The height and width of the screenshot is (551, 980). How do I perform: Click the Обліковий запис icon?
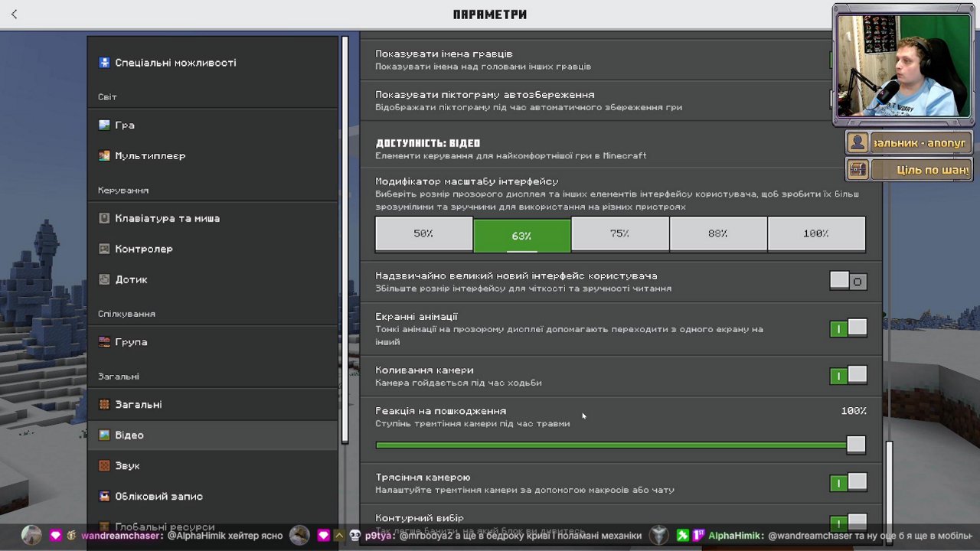(x=104, y=496)
